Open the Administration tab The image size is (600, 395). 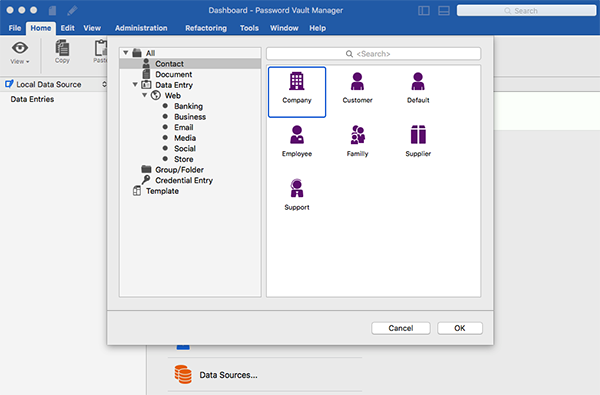[141, 28]
